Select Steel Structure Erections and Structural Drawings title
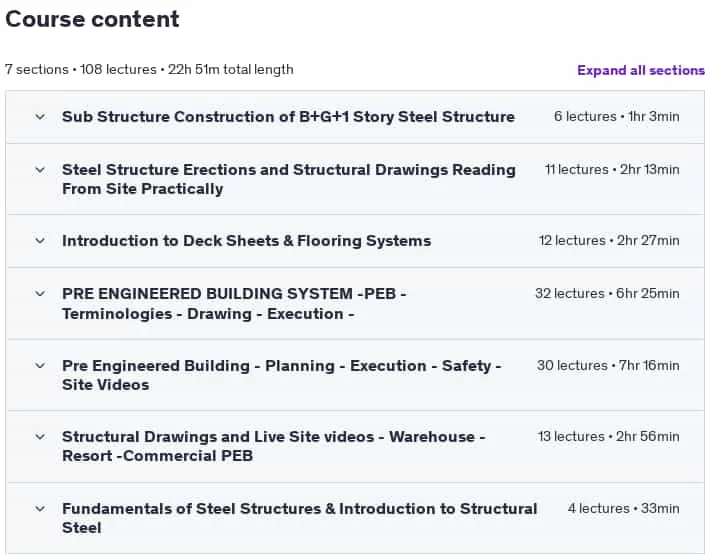Screen dimensions: 705x554 pyautogui.click(x=289, y=179)
